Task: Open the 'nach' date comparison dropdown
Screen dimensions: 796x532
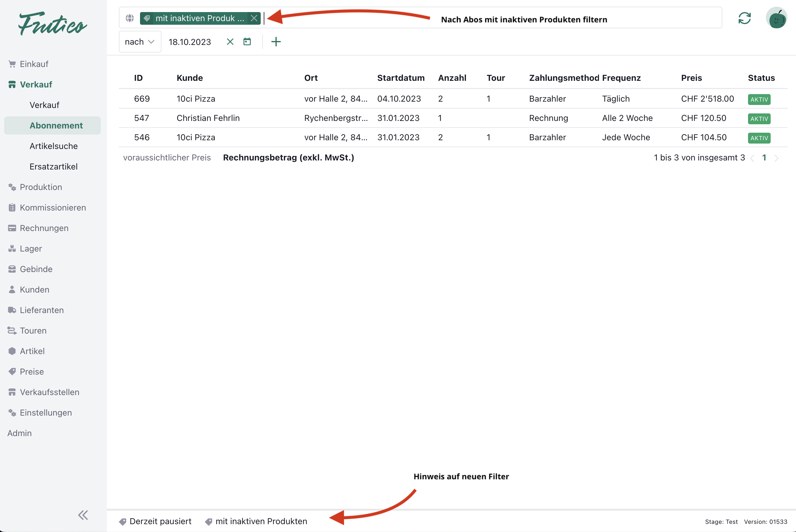Action: tap(139, 42)
